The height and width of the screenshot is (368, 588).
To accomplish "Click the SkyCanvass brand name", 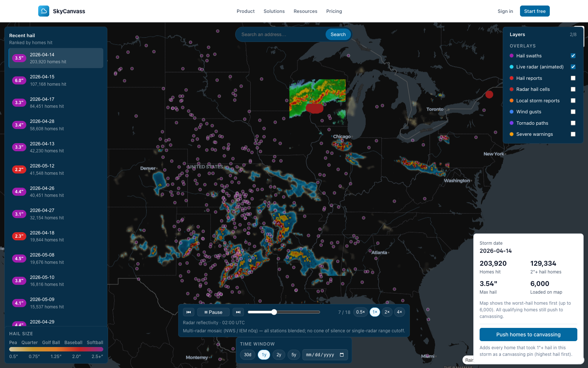I will pos(69,11).
